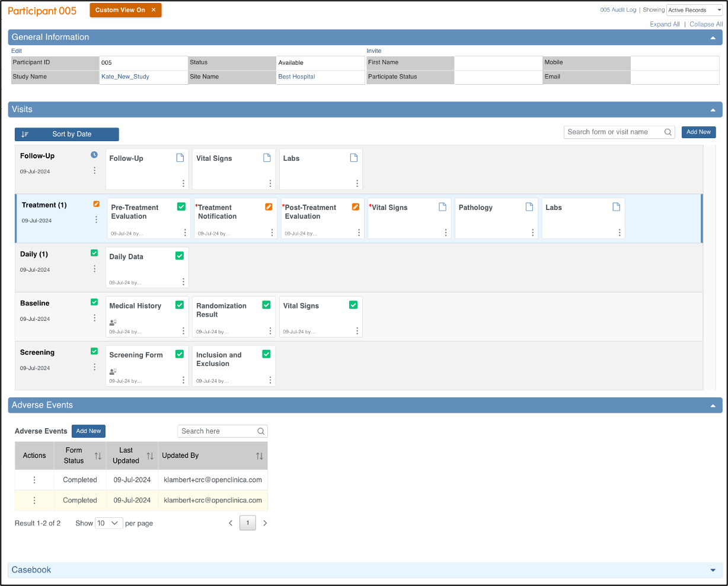Screen dimensions: 728x586
Task: Open Pathology card kebab menu
Action: coord(532,233)
